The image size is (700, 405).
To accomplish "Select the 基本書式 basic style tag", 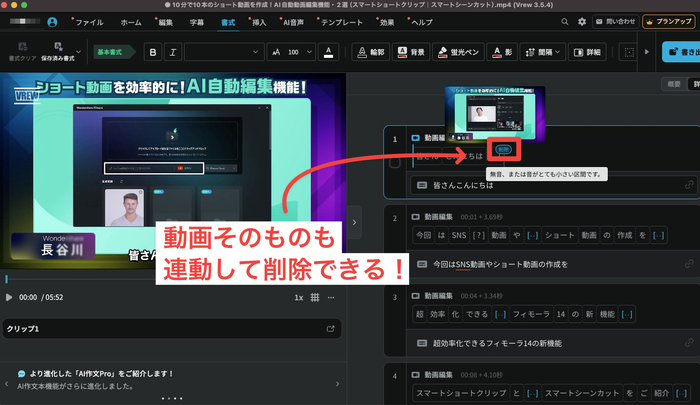I will 112,52.
